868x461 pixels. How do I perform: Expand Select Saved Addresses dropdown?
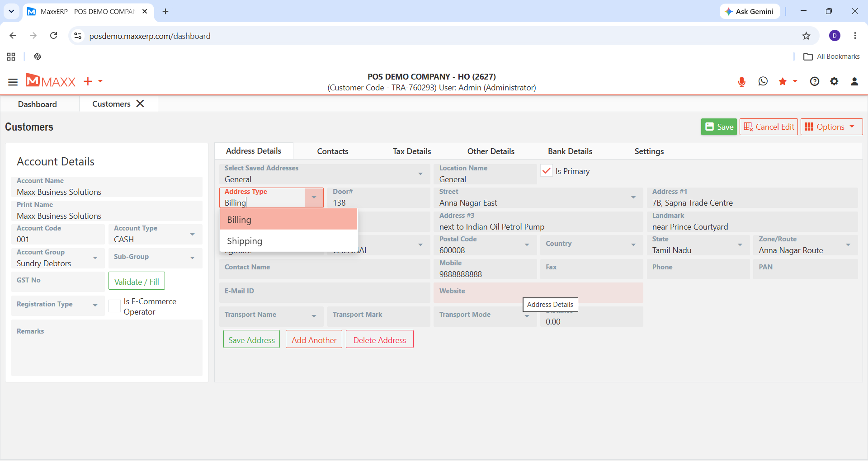420,174
